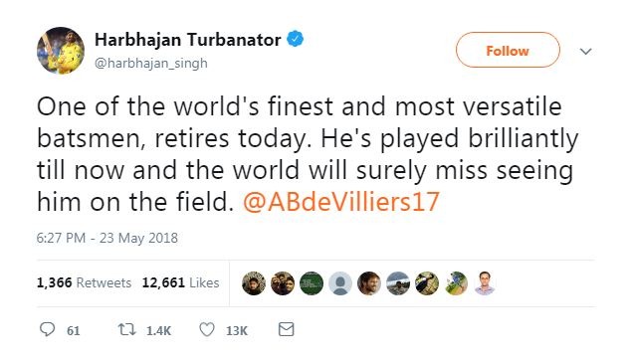Click the last liker avatar in white shirt
The image size is (630, 364).
(485, 283)
